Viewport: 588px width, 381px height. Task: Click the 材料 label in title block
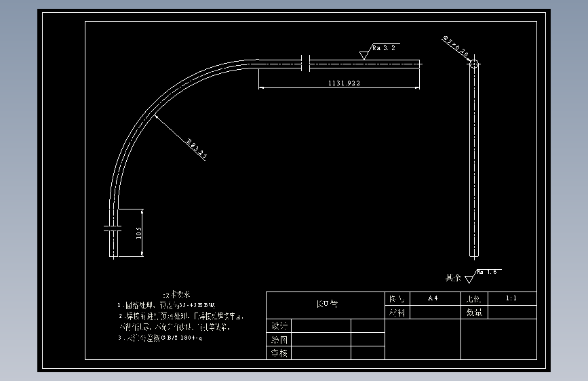point(397,313)
